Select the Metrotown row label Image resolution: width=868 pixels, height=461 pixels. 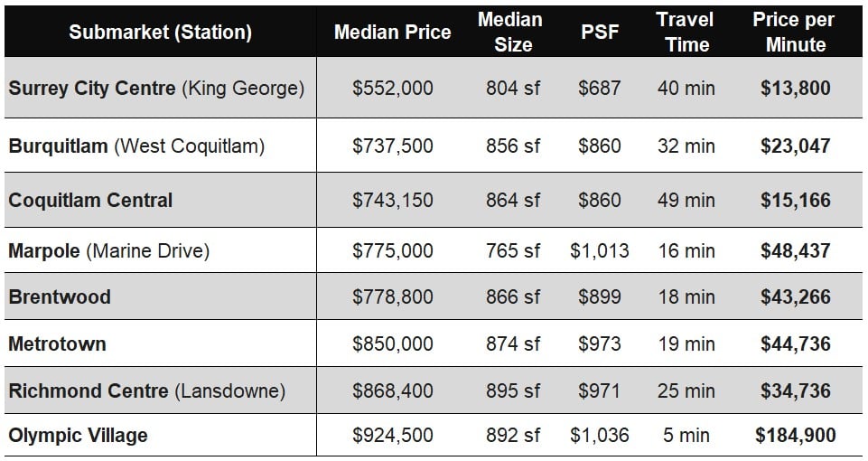point(57,344)
